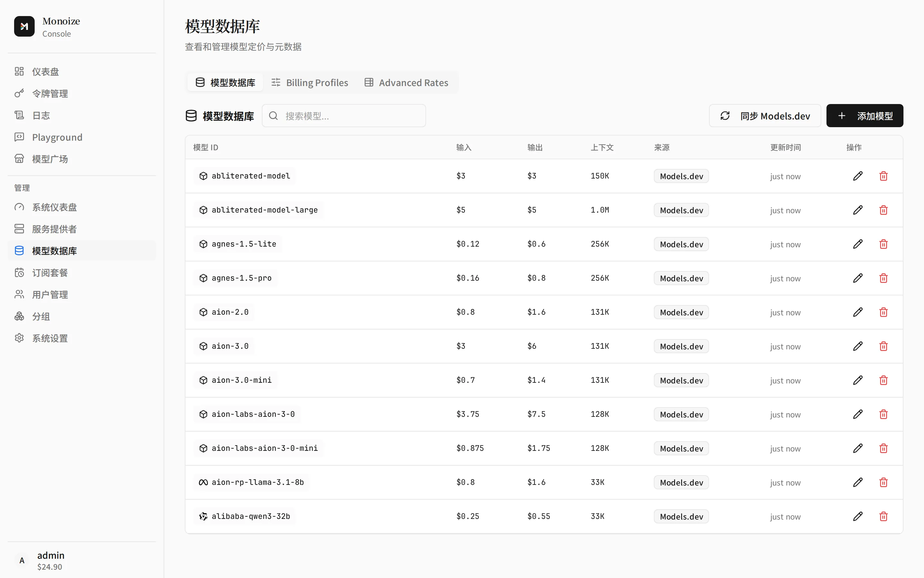
Task: Click the 添加模型 button
Action: (864, 116)
